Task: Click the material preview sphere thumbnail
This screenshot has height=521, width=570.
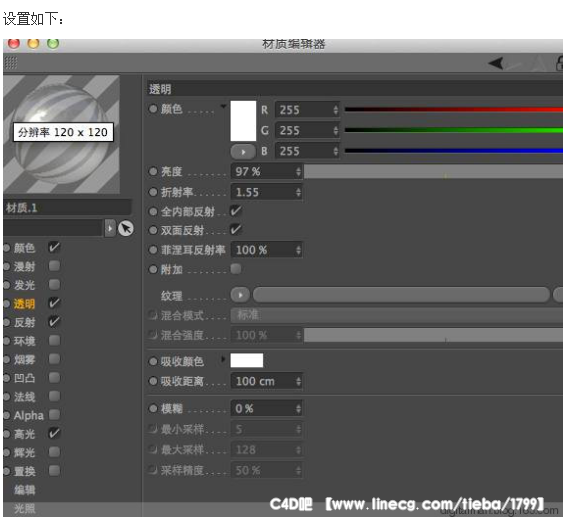Action: [x=61, y=134]
